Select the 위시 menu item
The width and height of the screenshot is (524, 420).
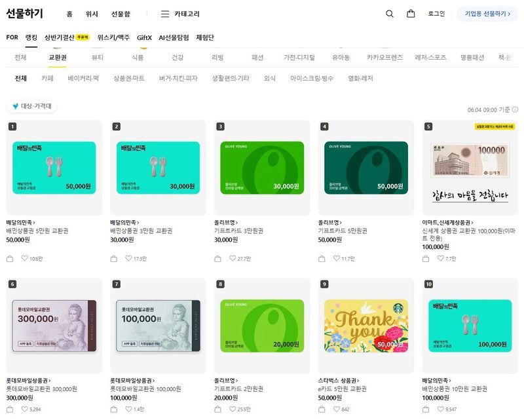92,14
